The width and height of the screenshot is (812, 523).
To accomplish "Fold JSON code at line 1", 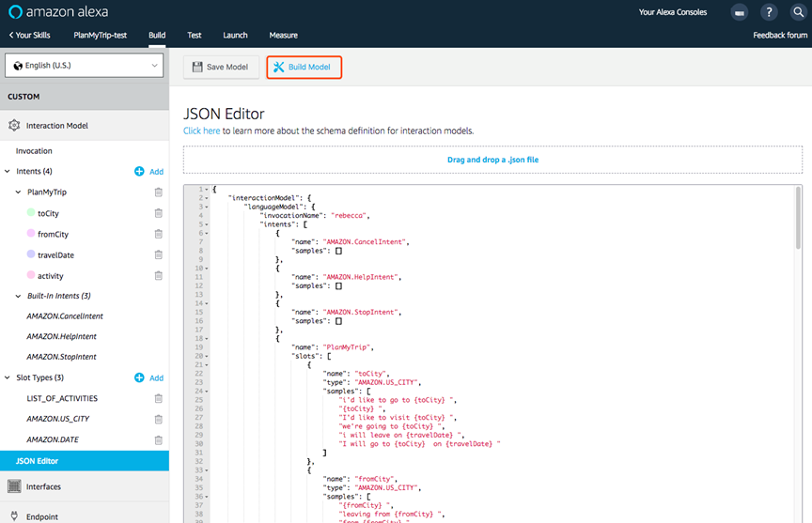I will point(207,190).
